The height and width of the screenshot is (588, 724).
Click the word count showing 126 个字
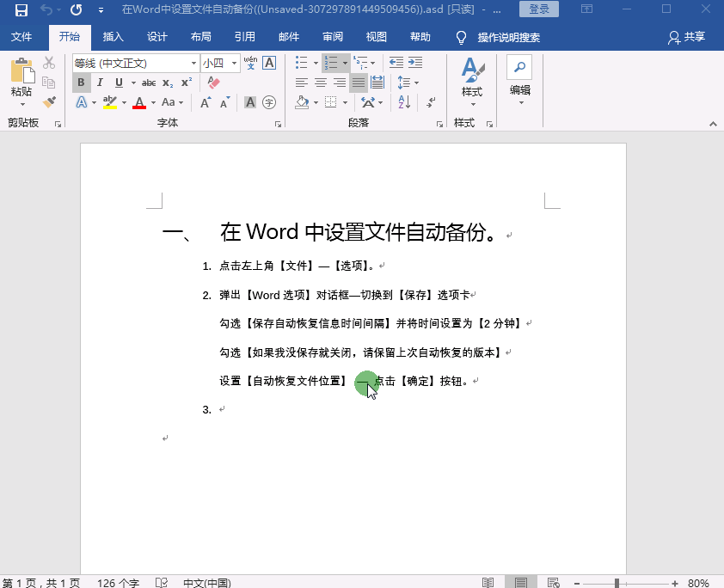coord(117,582)
